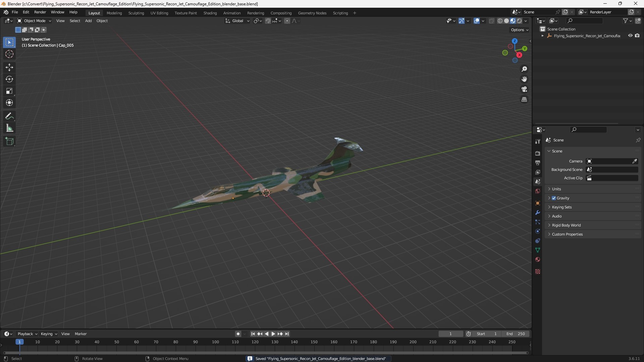Click the End frame 250 field

pyautogui.click(x=516, y=334)
